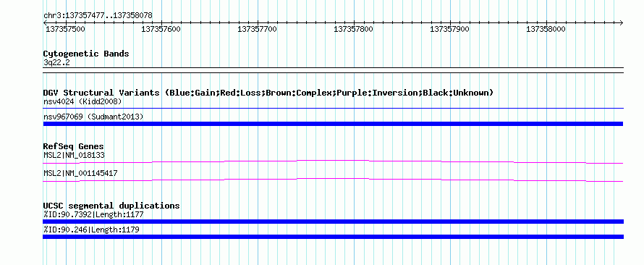Viewport: 644px width, 265px height.
Task: Click the UCSC segmental duplications track title
Action: [x=111, y=206]
